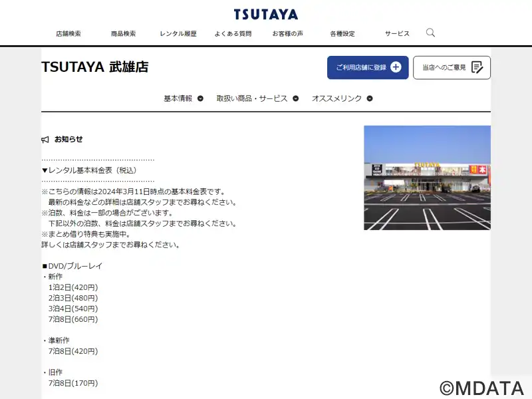The width and height of the screenshot is (532, 399).
Task: Open よくある質問 in the navigation
Action: 233,34
